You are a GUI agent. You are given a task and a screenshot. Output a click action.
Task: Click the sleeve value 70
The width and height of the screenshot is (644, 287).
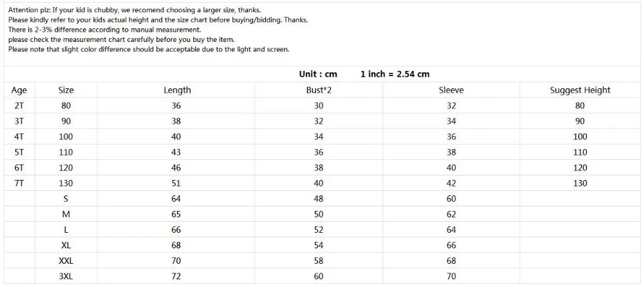tap(451, 276)
